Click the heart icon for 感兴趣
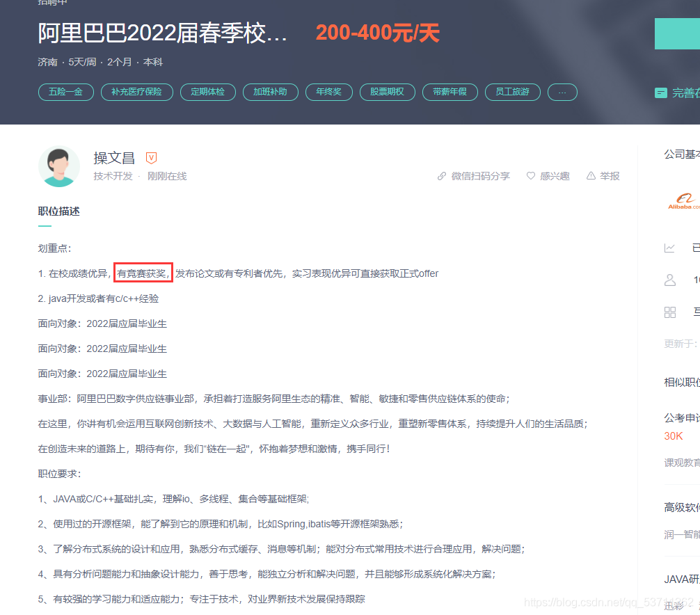 pos(530,176)
